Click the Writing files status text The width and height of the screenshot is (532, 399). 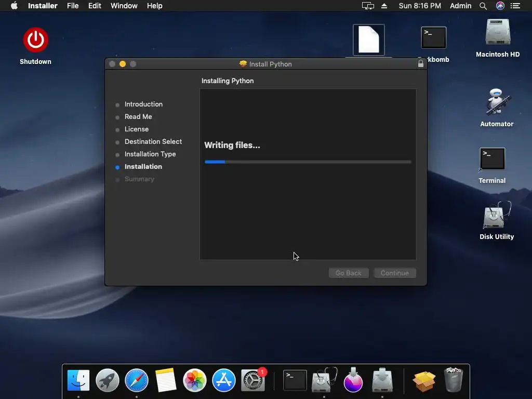click(232, 145)
